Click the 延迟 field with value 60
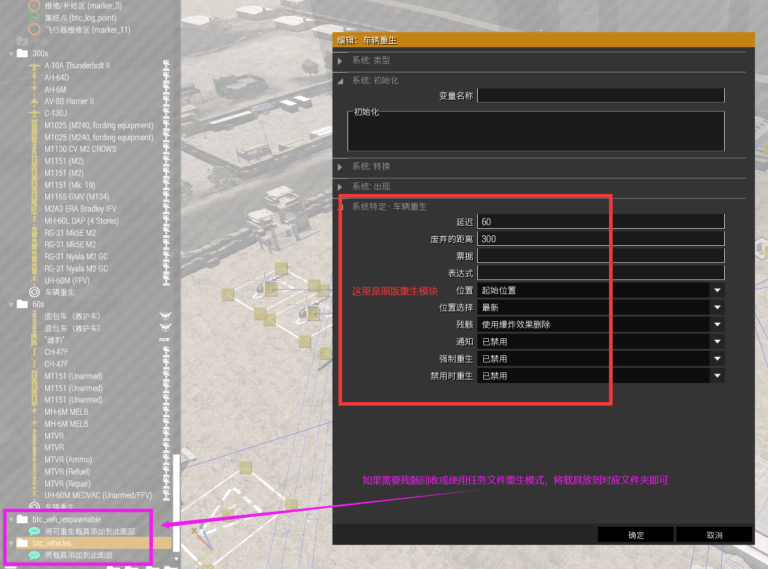Screen dimensions: 768x569 click(600, 221)
